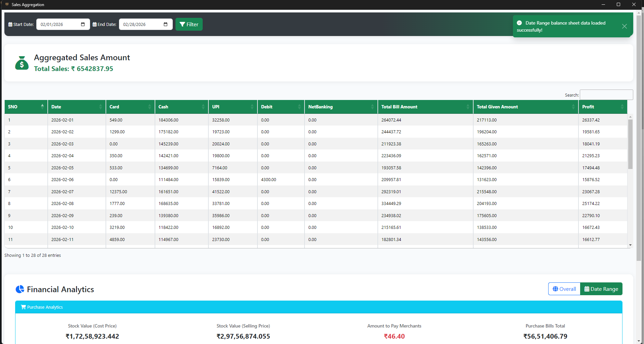
Task: Click the money bag icon beside Aggregated Sales Amount
Action: pyautogui.click(x=22, y=63)
